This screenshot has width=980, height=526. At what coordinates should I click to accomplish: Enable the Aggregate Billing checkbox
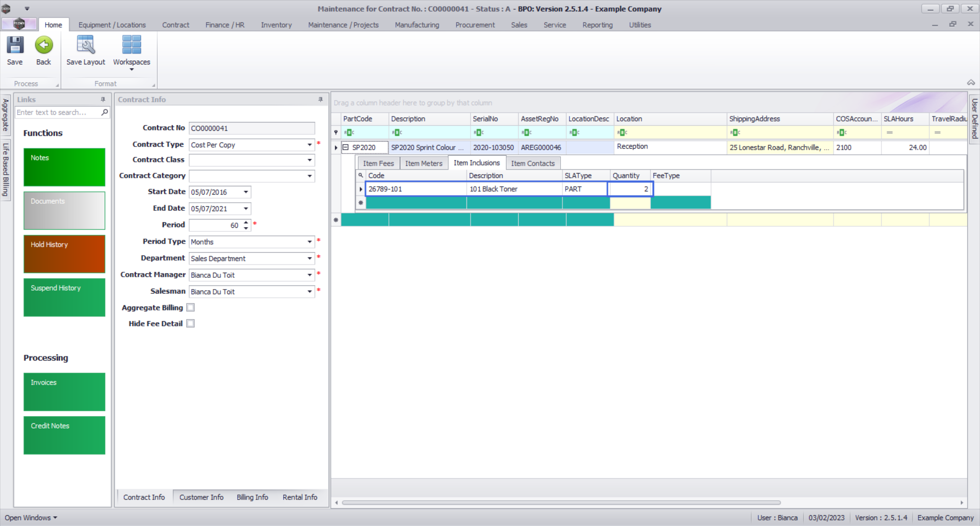click(190, 307)
